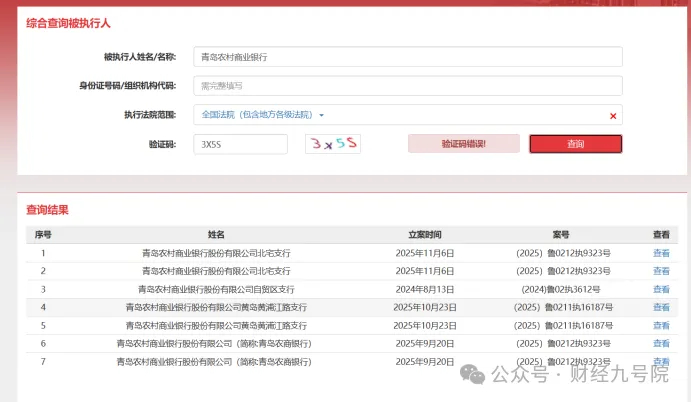Viewport: 691px width, 402px height.
Task: Click the 序号 column header
Action: (x=43, y=235)
